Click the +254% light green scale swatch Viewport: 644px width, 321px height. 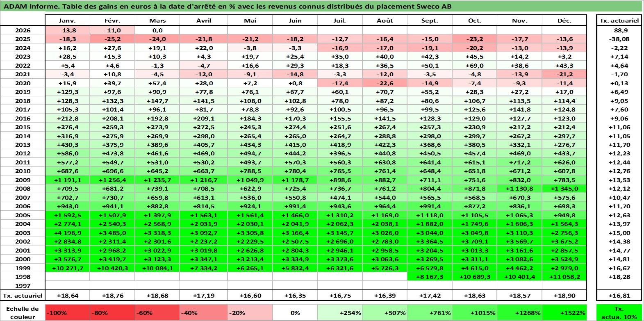(x=340, y=312)
